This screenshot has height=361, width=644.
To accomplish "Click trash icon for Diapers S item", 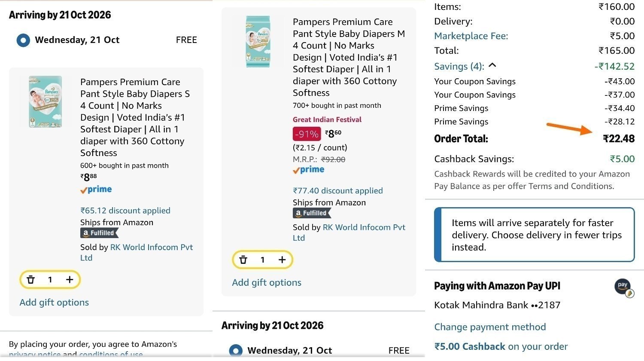I will coord(31,280).
